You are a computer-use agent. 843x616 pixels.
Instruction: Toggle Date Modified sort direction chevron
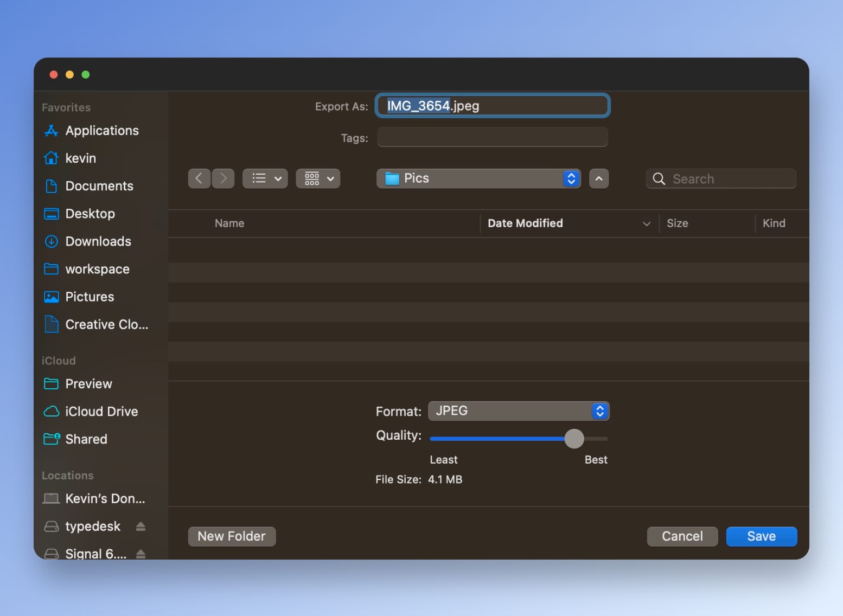pyautogui.click(x=647, y=223)
